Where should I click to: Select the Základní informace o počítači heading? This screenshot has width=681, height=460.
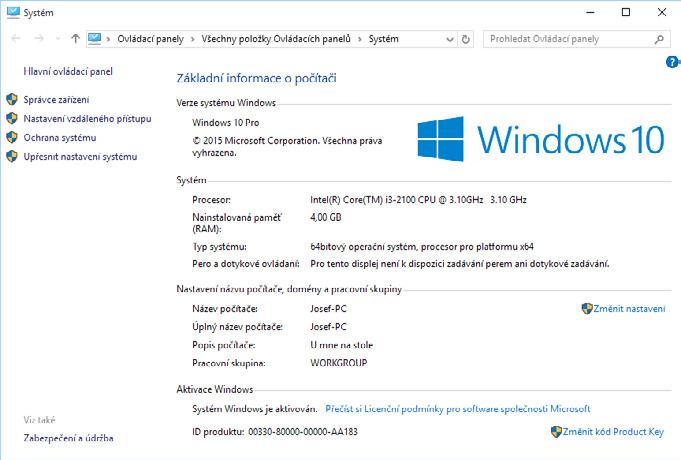click(x=256, y=78)
